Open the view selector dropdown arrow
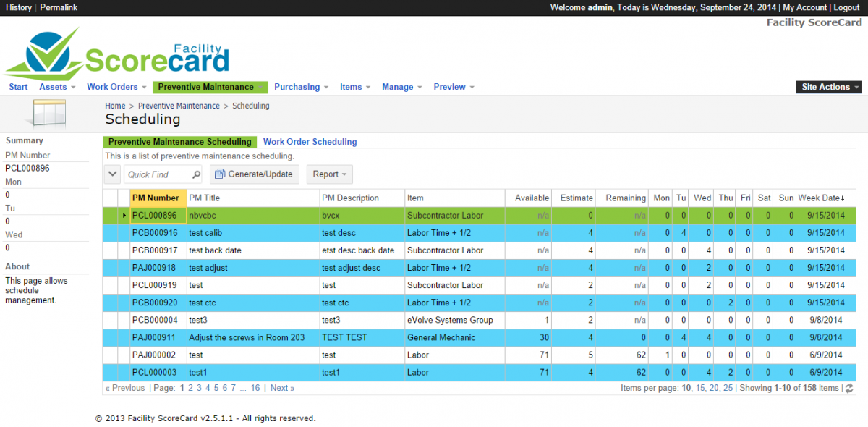This screenshot has width=868, height=427. coord(112,174)
